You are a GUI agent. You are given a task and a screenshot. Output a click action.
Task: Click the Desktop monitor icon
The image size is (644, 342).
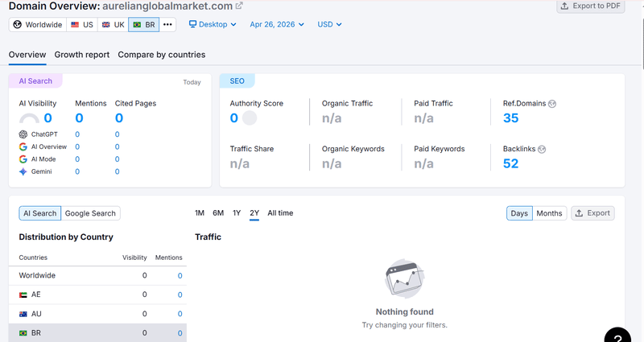click(192, 24)
